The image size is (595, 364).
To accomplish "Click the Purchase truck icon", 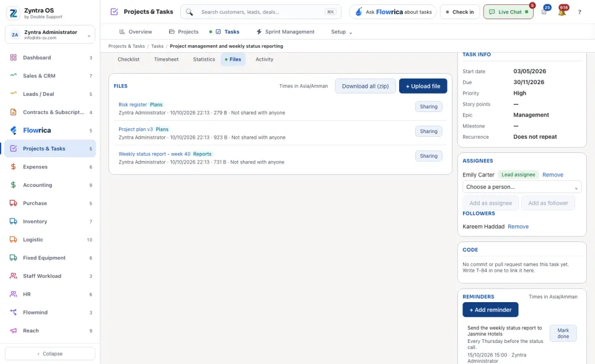I will [13, 203].
